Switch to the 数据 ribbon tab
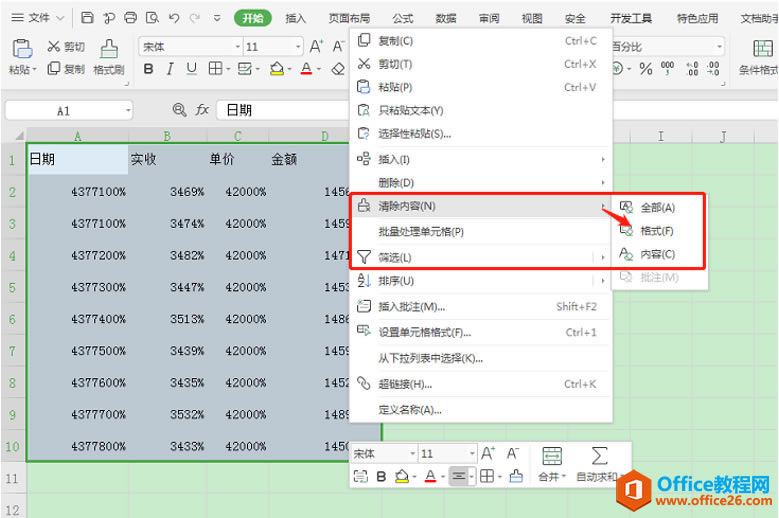 [x=446, y=18]
